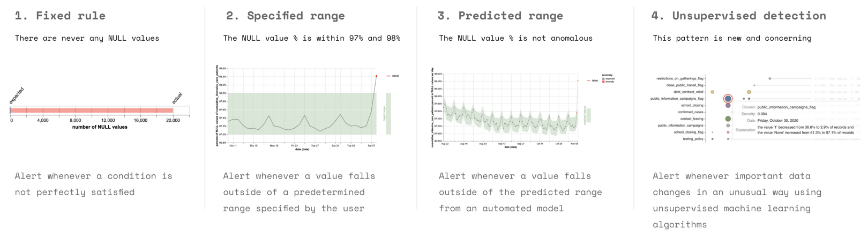Viewport: 868px width, 243px height.
Task: Click the red latest point in Specified range chart
Action: pyautogui.click(x=376, y=76)
